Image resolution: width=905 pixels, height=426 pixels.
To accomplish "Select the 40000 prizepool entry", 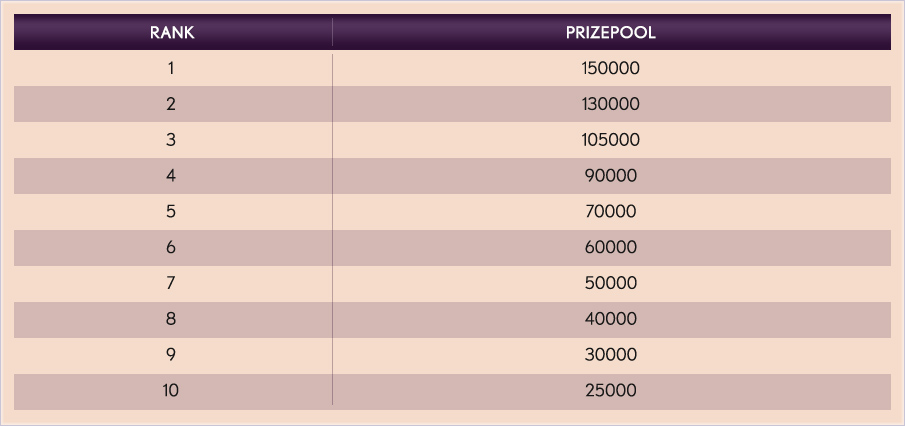I will pos(611,319).
